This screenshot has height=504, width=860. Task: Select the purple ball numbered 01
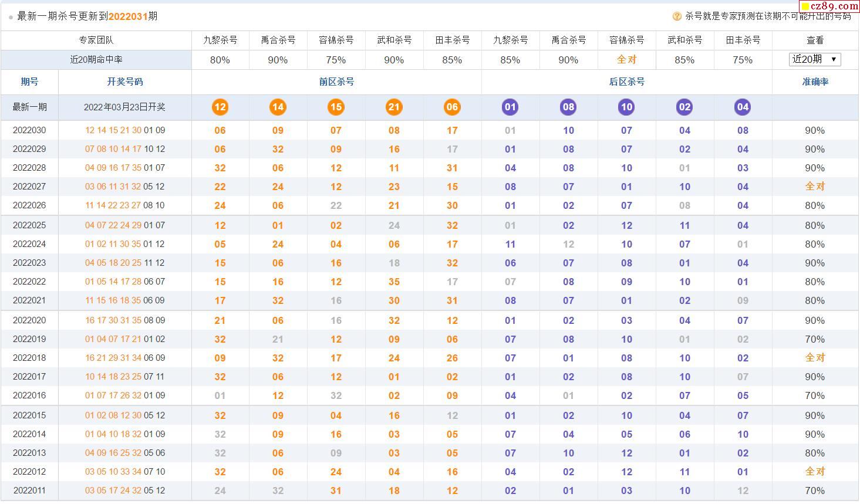[510, 107]
